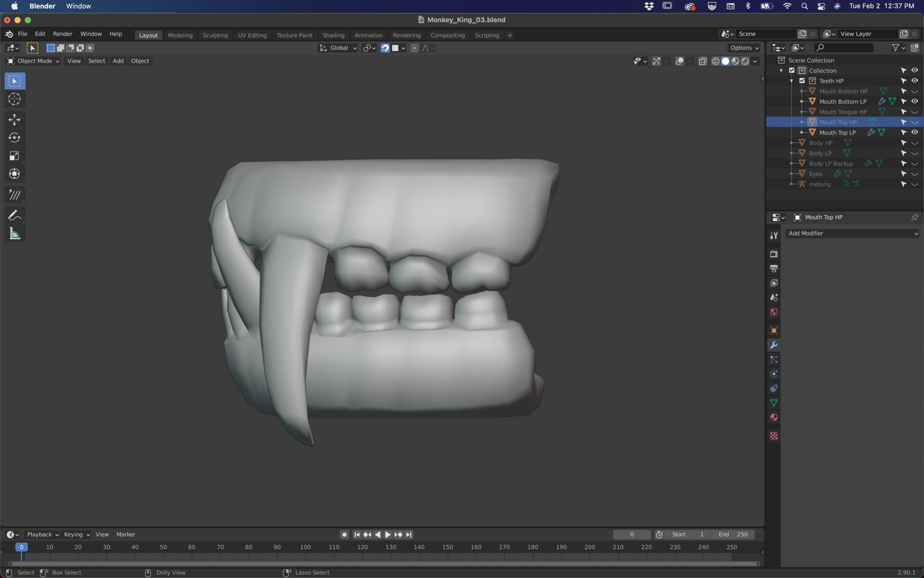The width and height of the screenshot is (924, 578).
Task: Open the Material properties tab
Action: click(774, 418)
